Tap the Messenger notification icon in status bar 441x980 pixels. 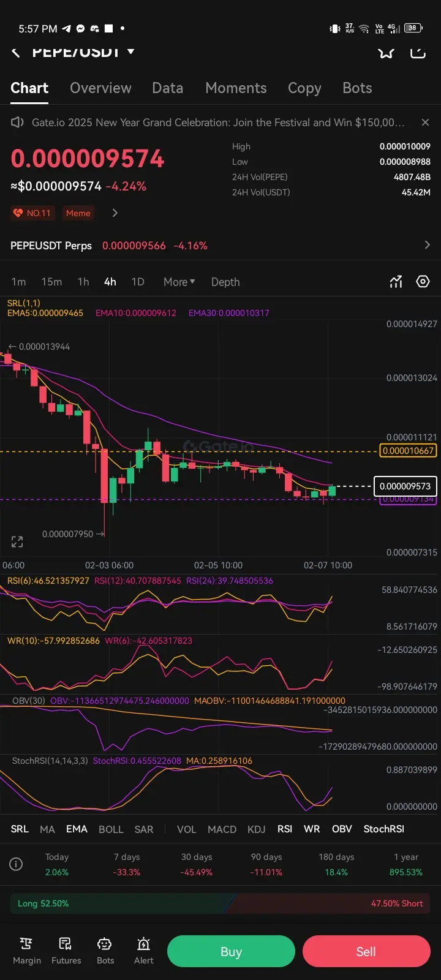(80, 29)
